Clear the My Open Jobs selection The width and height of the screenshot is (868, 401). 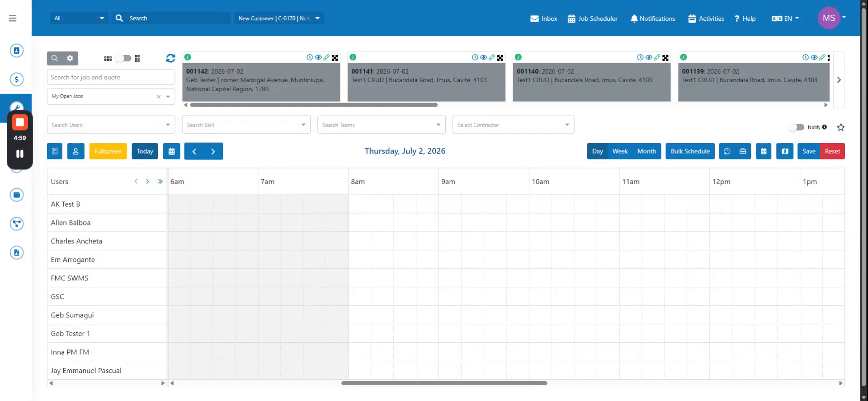coord(159,97)
